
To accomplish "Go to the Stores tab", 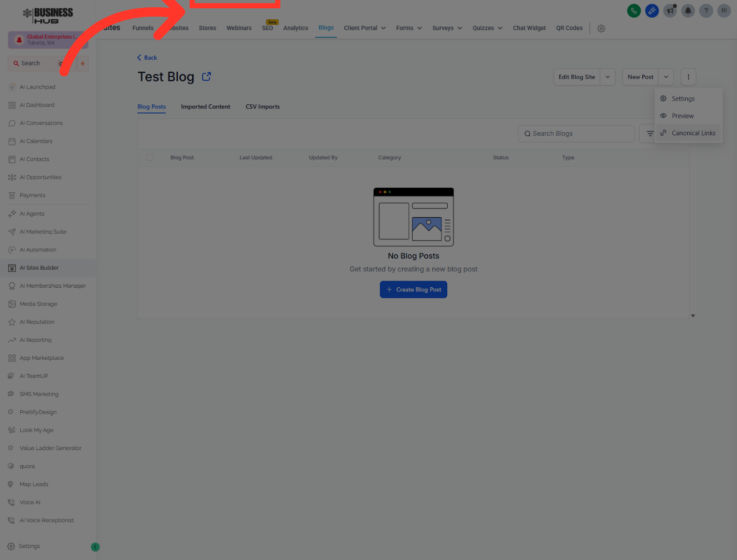I will tap(207, 28).
